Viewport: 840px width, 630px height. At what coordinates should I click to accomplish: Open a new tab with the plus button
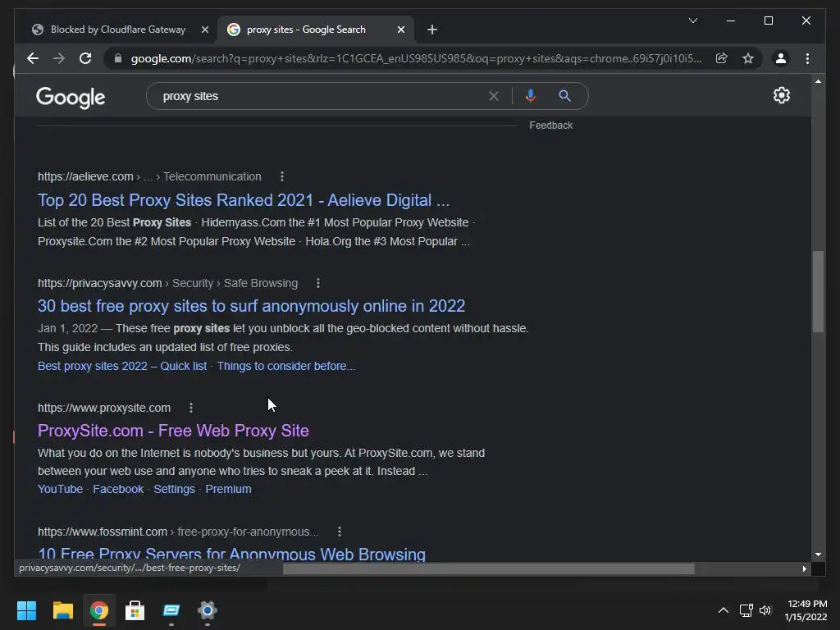point(432,30)
